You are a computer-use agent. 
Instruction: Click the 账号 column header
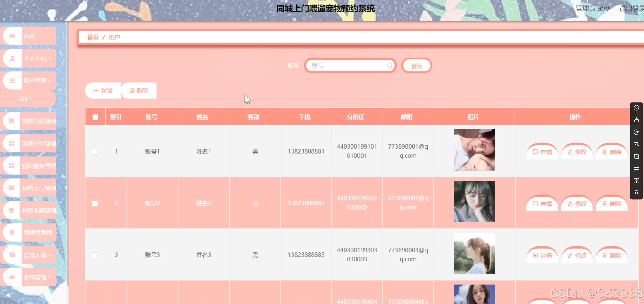(151, 117)
